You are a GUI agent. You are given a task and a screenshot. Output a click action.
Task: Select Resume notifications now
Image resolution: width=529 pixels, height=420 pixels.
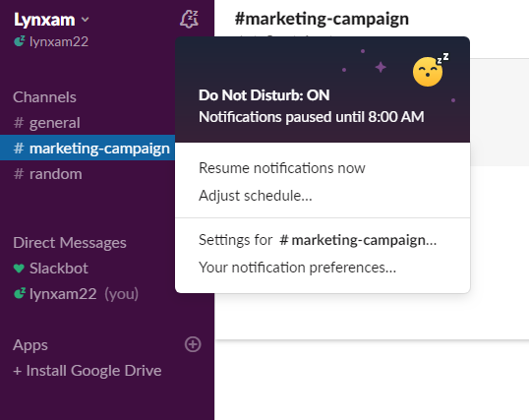[282, 168]
